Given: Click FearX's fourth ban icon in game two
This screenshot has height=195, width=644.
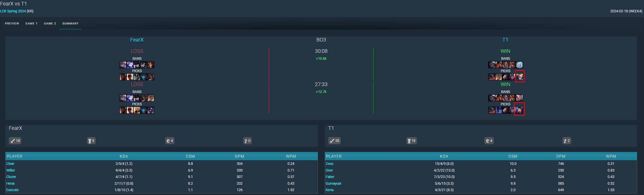Looking at the screenshot, I should pos(144,98).
